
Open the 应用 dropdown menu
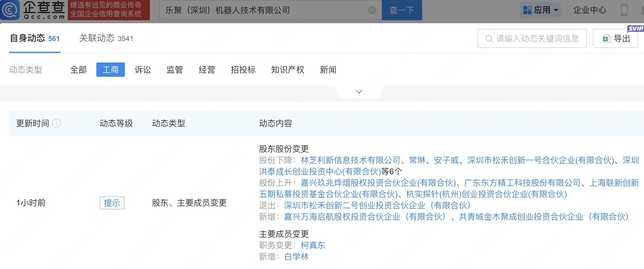pos(541,10)
